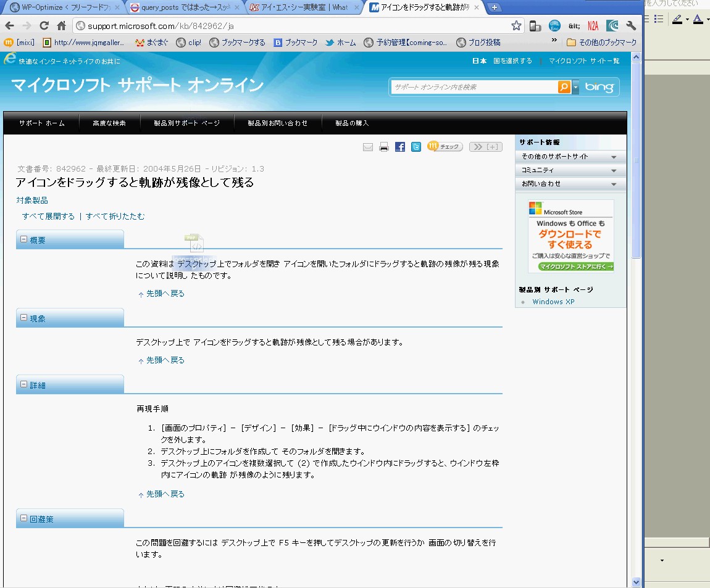Collapse the 概要 section
This screenshot has width=710, height=588.
pyautogui.click(x=24, y=239)
